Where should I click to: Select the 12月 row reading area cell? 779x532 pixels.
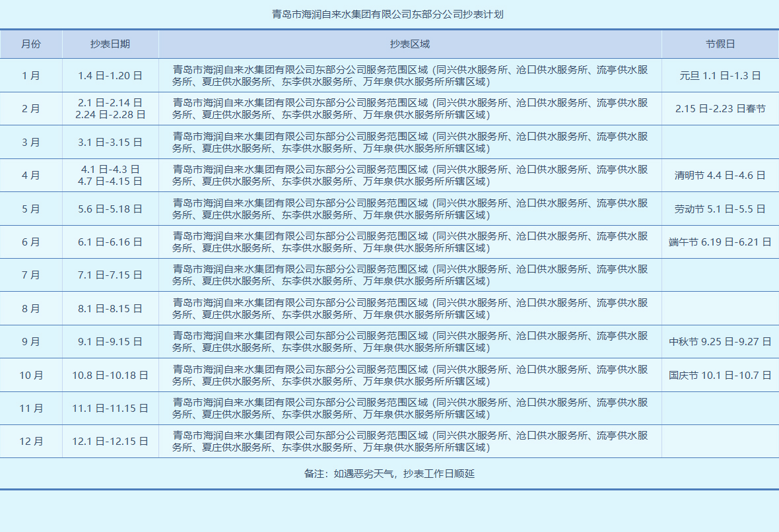click(x=409, y=441)
